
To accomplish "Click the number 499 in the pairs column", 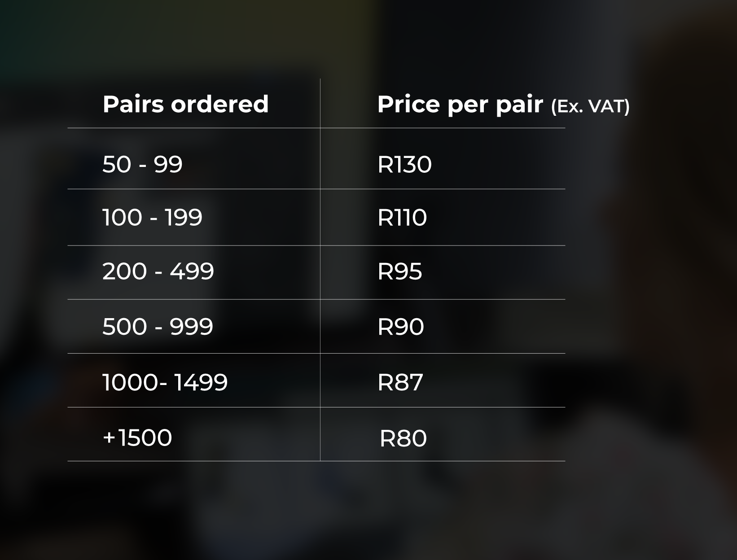I will click(192, 271).
